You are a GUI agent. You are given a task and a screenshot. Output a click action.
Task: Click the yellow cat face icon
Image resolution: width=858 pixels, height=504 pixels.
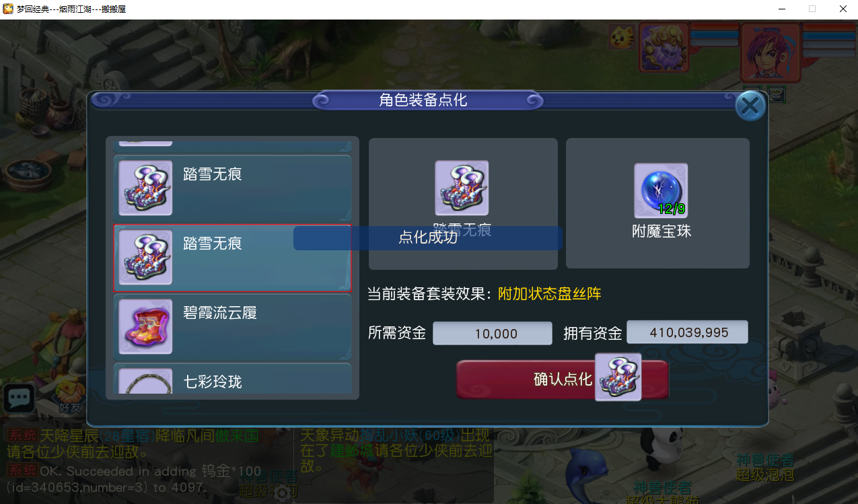[x=622, y=36]
